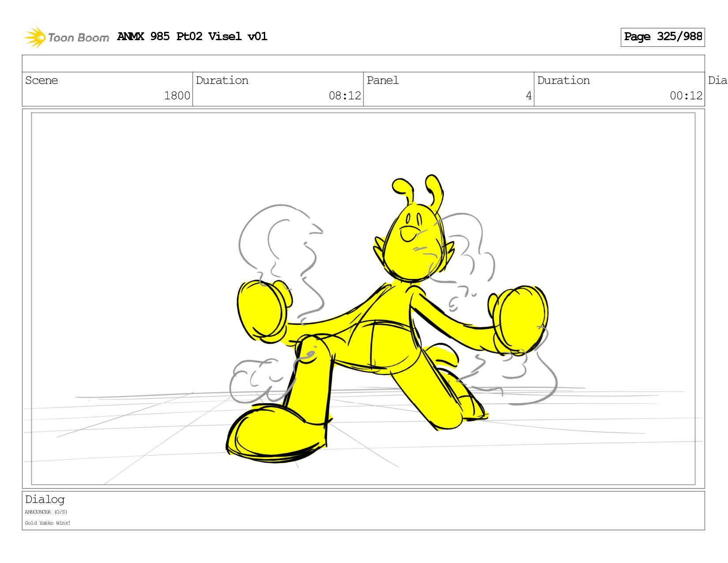The height and width of the screenshot is (563, 728).
Task: Select the 'ANNOUNCER (O/S)' dialog line
Action: (x=46, y=512)
